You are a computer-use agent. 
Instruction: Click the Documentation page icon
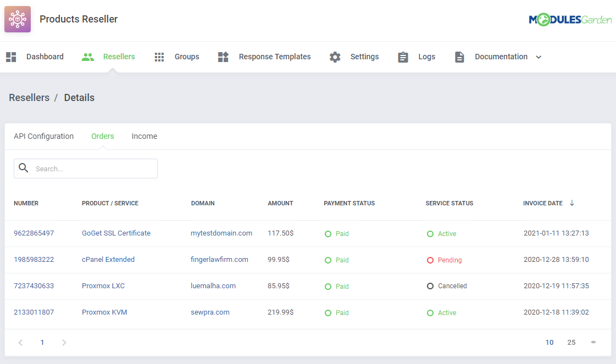tap(459, 57)
